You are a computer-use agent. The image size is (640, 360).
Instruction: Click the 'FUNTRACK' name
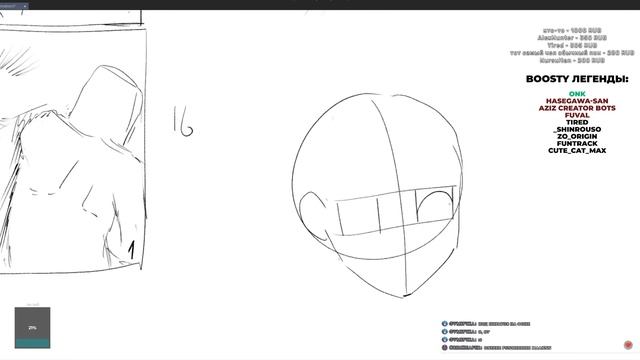point(577,144)
